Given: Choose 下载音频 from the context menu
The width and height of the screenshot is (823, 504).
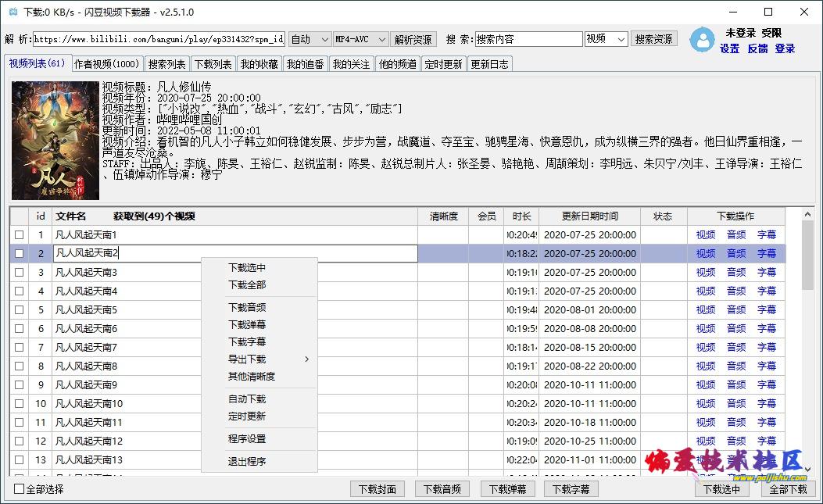Looking at the screenshot, I should [247, 308].
